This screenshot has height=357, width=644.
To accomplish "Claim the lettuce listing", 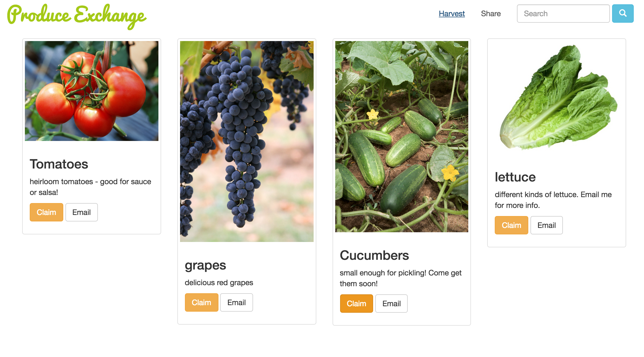I will tap(511, 225).
